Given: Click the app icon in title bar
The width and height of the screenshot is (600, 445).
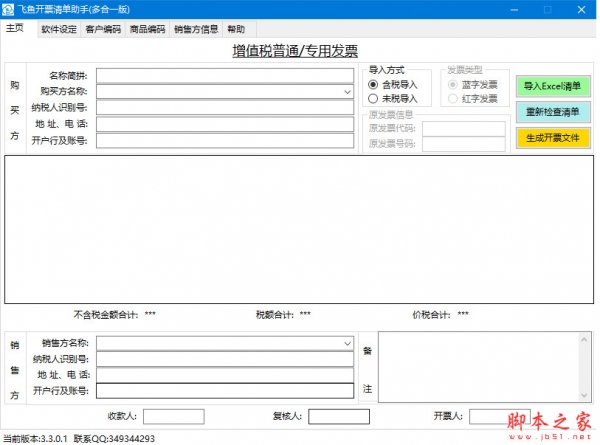Looking at the screenshot, I should coord(8,8).
